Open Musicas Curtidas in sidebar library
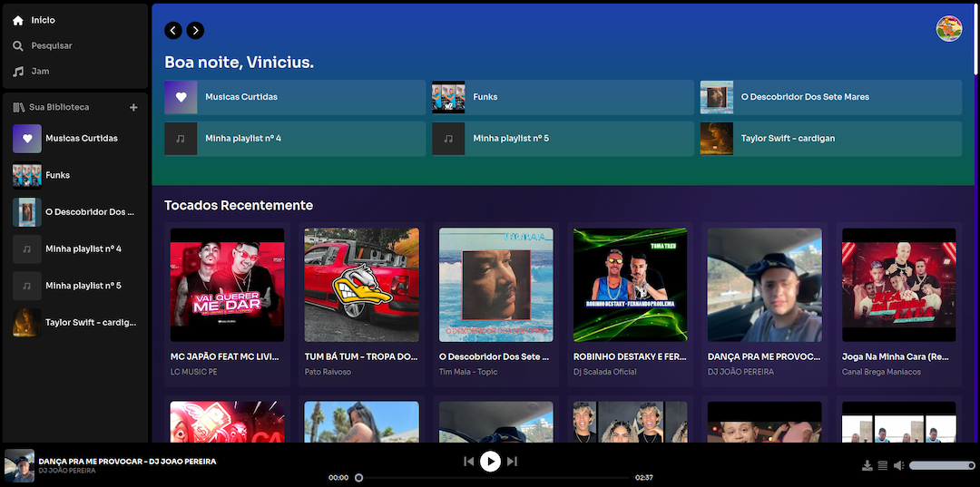The image size is (980, 487). coord(75,139)
